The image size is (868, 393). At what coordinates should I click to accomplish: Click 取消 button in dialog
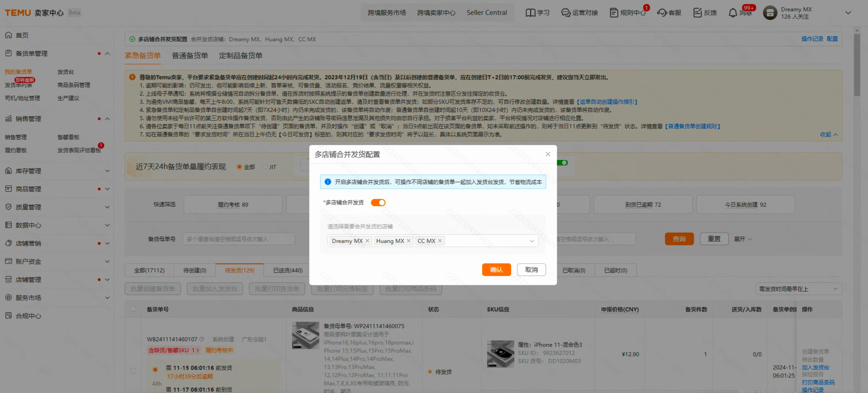pyautogui.click(x=531, y=270)
